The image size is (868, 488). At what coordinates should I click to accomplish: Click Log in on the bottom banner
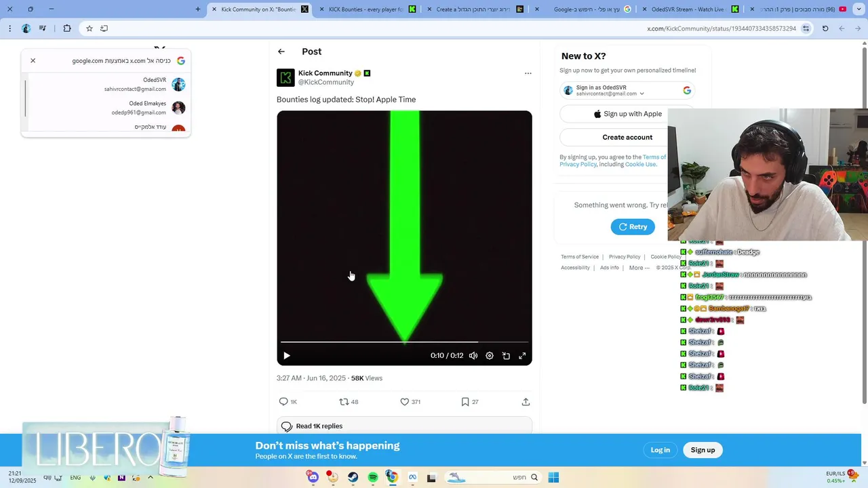(660, 450)
